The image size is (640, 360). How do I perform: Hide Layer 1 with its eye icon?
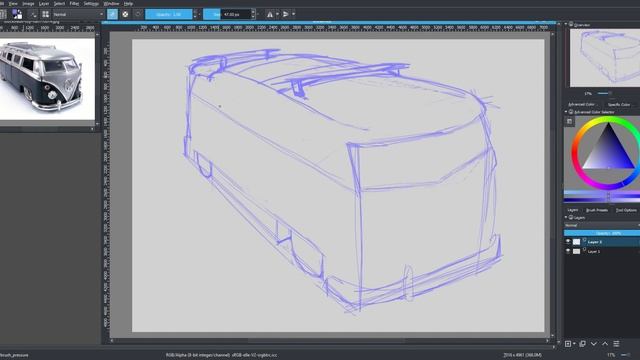(568, 251)
